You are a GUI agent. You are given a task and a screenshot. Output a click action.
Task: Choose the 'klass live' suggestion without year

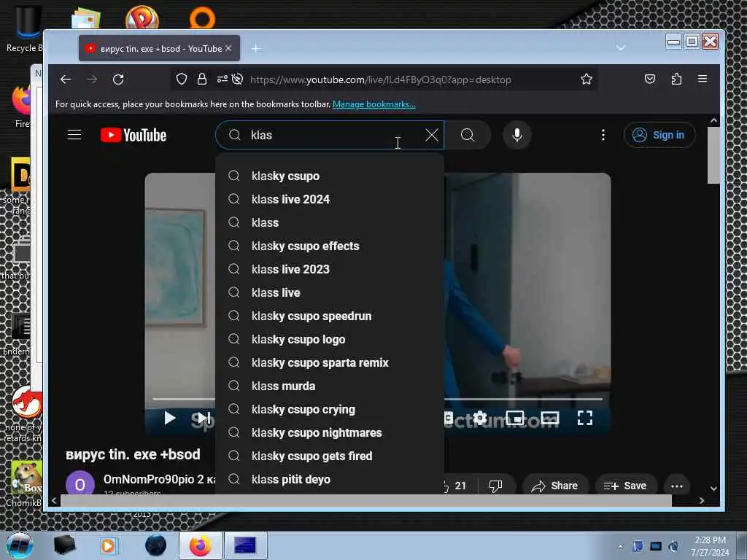coord(330,292)
